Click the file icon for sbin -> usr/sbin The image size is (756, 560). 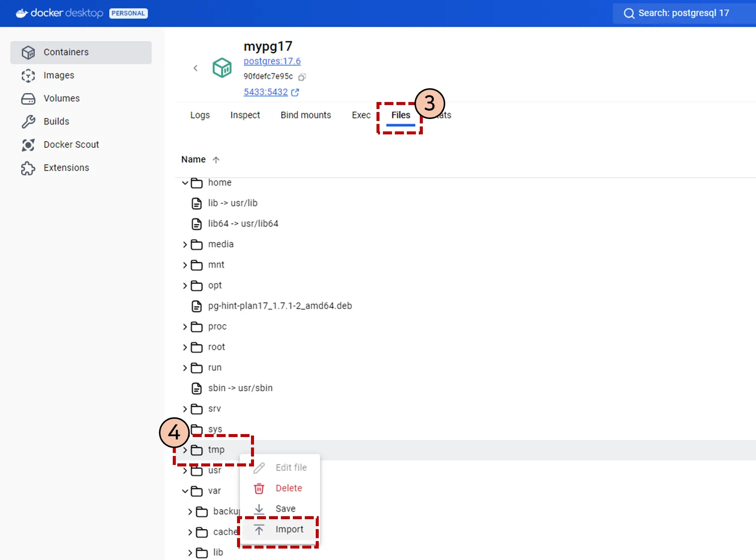(x=197, y=388)
